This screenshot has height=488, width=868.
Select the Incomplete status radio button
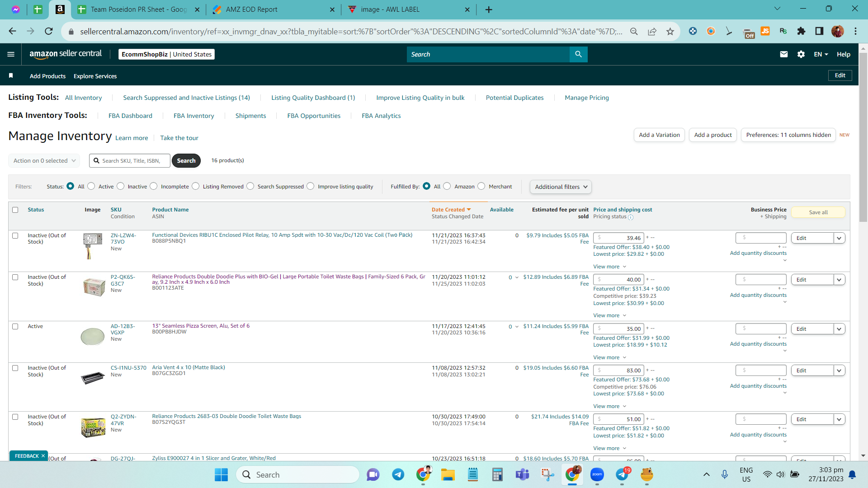[154, 186]
